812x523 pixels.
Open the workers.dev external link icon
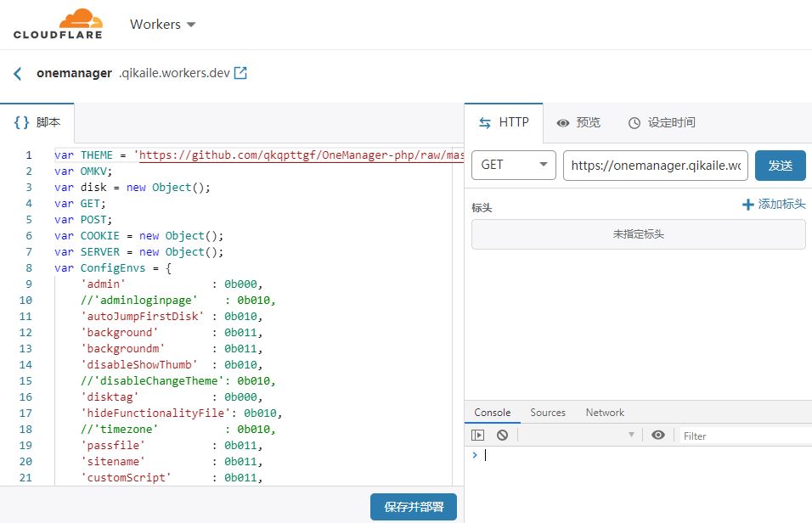[x=240, y=73]
